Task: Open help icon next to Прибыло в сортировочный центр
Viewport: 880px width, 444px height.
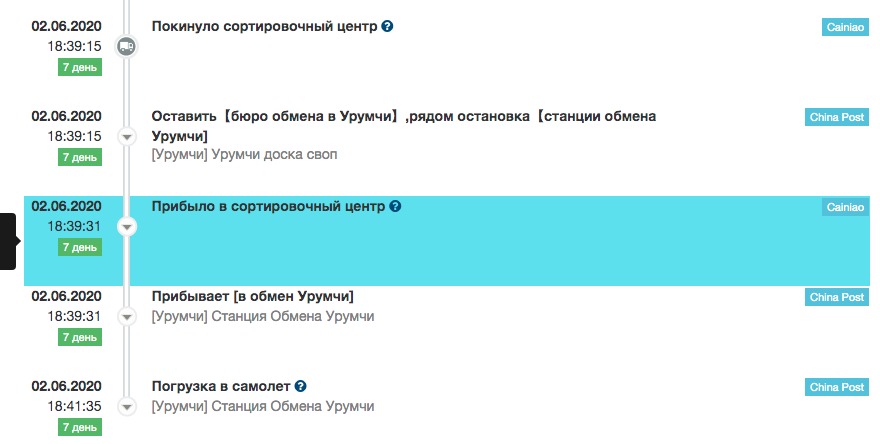Action: pyautogui.click(x=395, y=206)
